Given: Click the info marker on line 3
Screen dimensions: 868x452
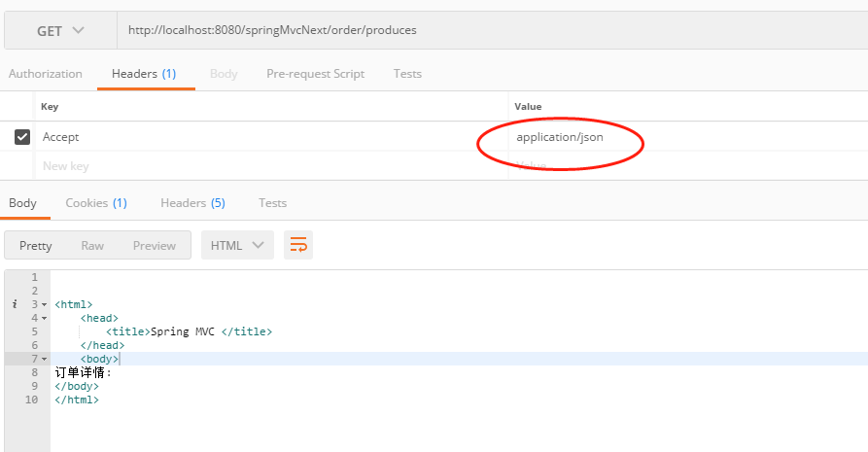Looking at the screenshot, I should point(15,304).
